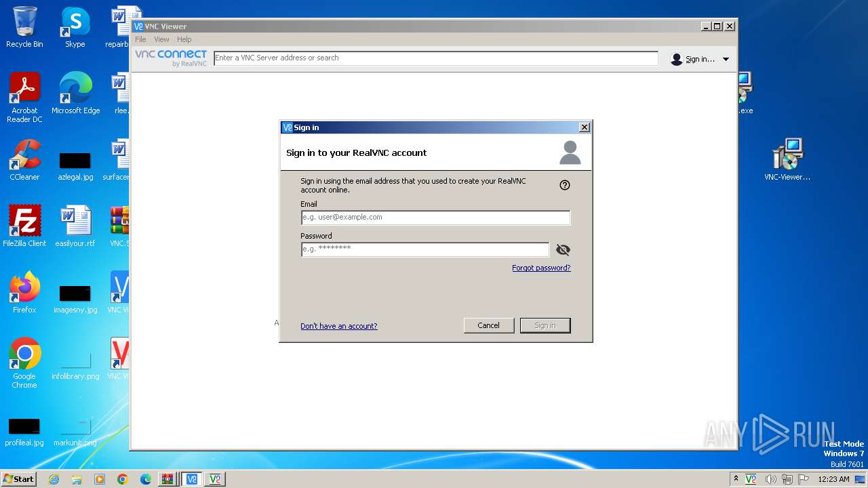Open Action Center flag icon
Viewport: 868px width, 488px height.
(804, 479)
